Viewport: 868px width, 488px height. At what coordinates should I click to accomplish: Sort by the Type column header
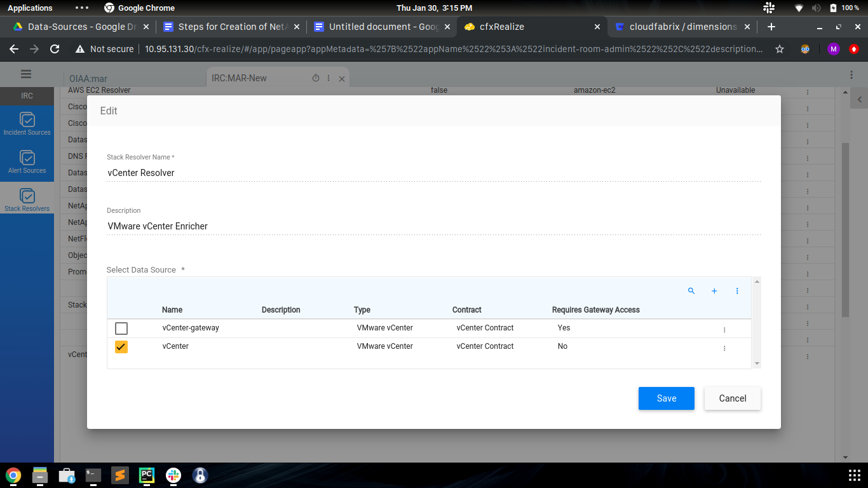(x=362, y=310)
